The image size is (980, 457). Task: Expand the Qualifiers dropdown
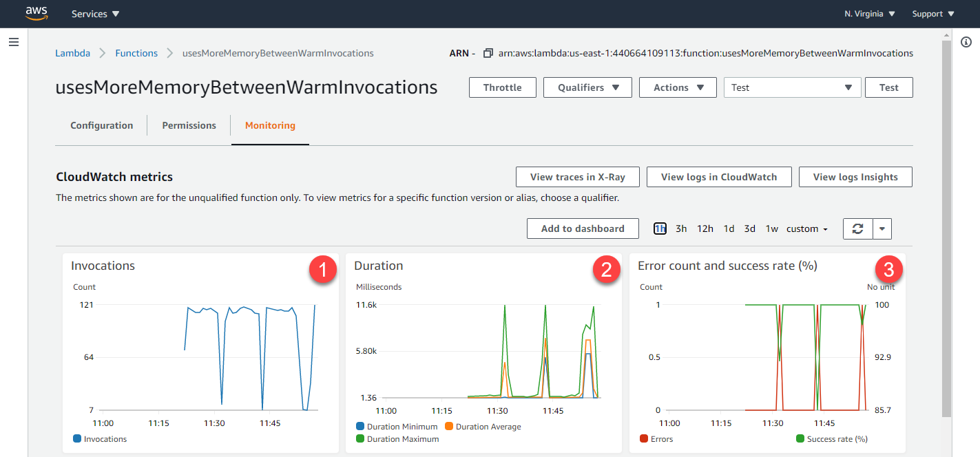(x=587, y=87)
